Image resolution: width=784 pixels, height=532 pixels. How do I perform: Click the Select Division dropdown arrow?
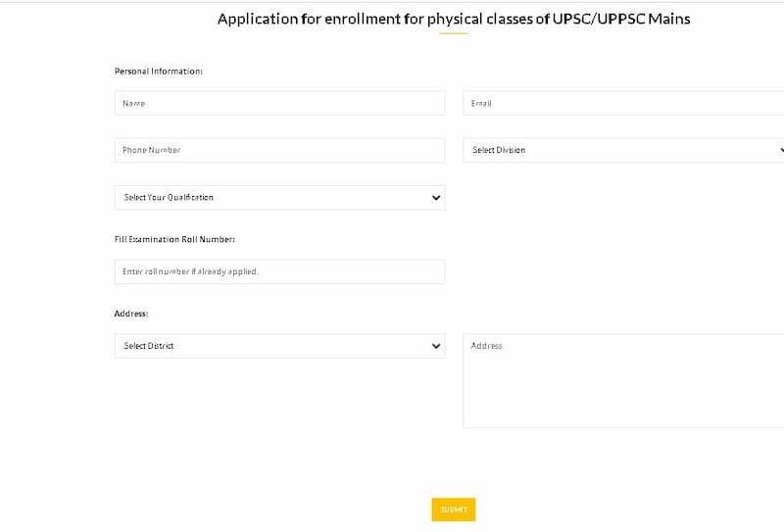(x=780, y=150)
